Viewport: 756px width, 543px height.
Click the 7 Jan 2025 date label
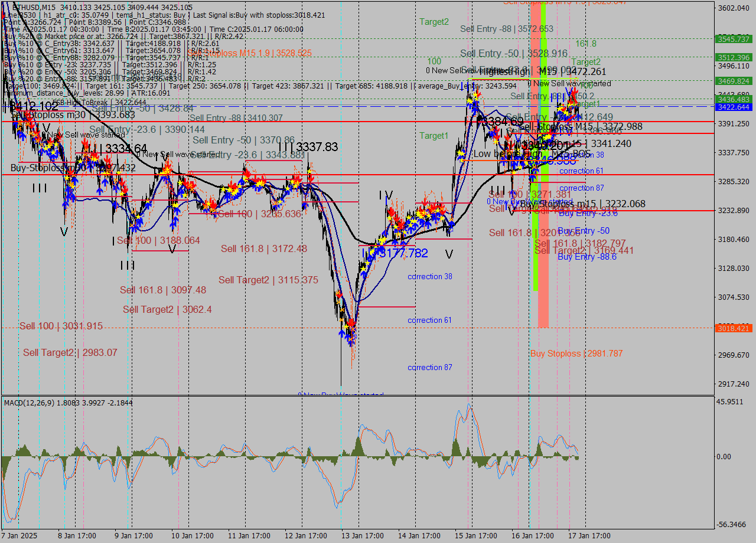tap(18, 536)
